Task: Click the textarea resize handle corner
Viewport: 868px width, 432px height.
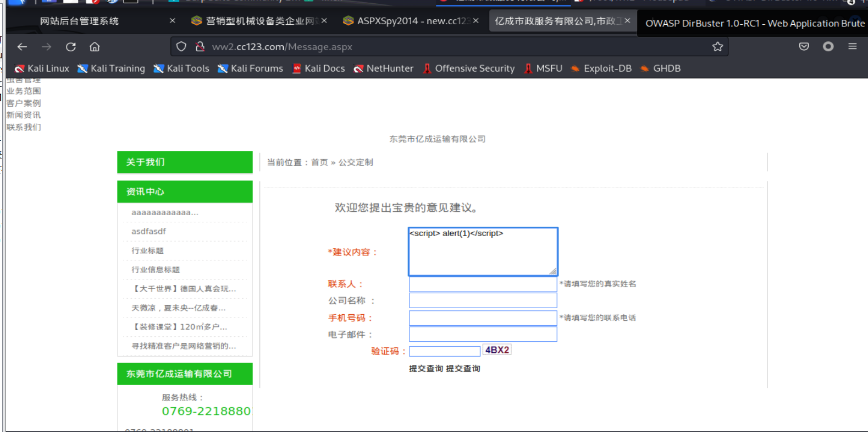Action: (553, 271)
